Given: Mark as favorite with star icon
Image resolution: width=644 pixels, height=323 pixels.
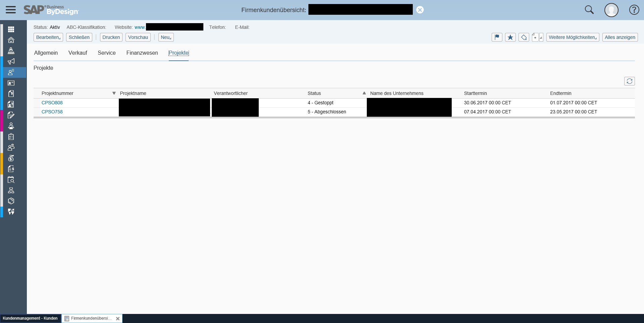Looking at the screenshot, I should [x=510, y=37].
